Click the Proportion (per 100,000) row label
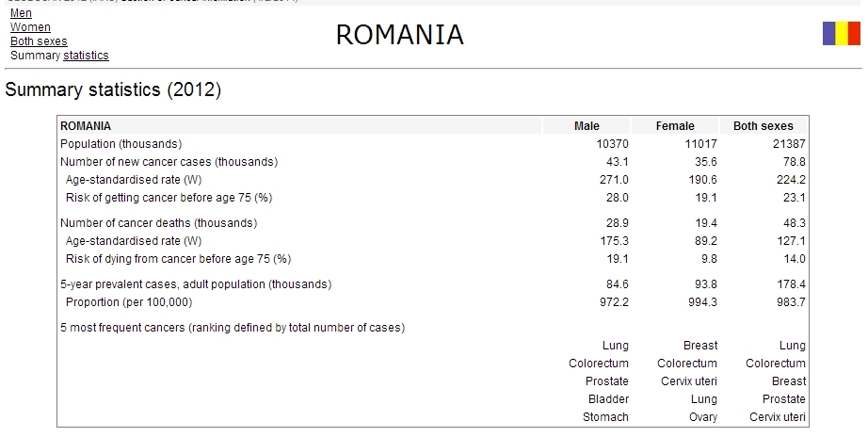Screen dimensions: 868x437 point(128,302)
